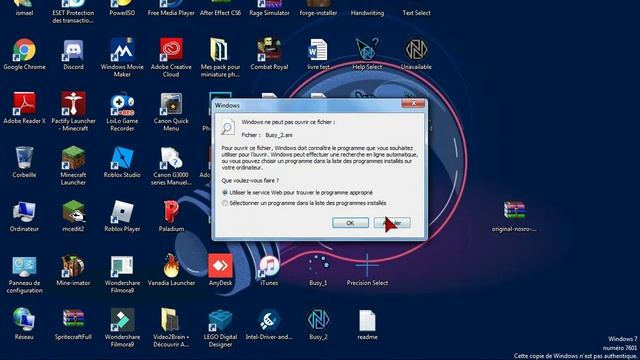Close the Windows file dialog
Screen dimensions: 640x360
pos(413,103)
